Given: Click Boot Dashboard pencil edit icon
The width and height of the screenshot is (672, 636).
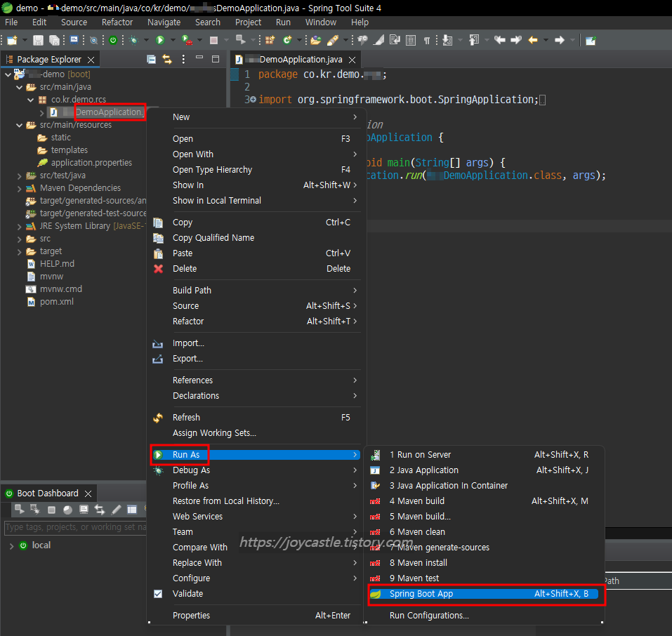Looking at the screenshot, I should 116,509.
